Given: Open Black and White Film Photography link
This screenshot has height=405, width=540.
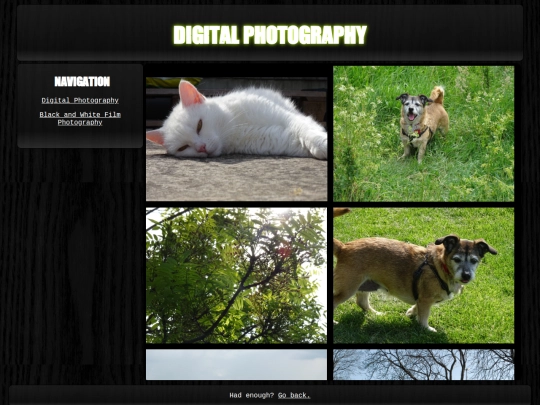Looking at the screenshot, I should pos(80,118).
